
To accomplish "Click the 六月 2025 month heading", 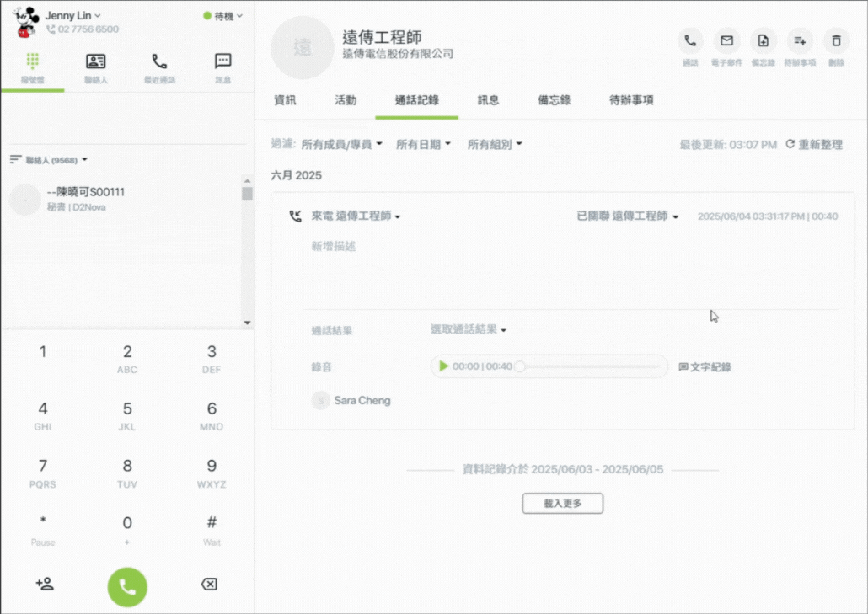I will [296, 175].
